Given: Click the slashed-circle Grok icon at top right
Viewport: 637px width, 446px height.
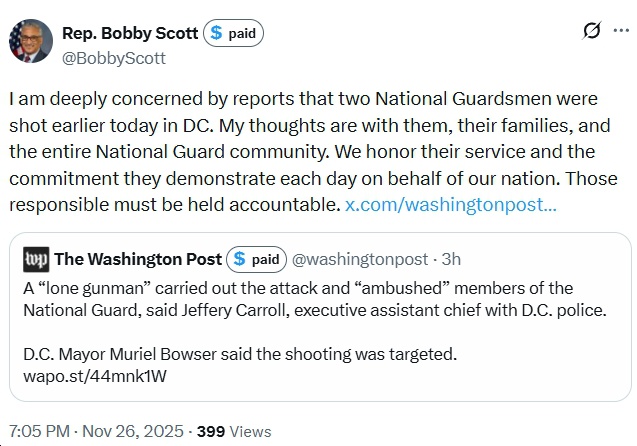Looking at the screenshot, I should click(x=591, y=32).
